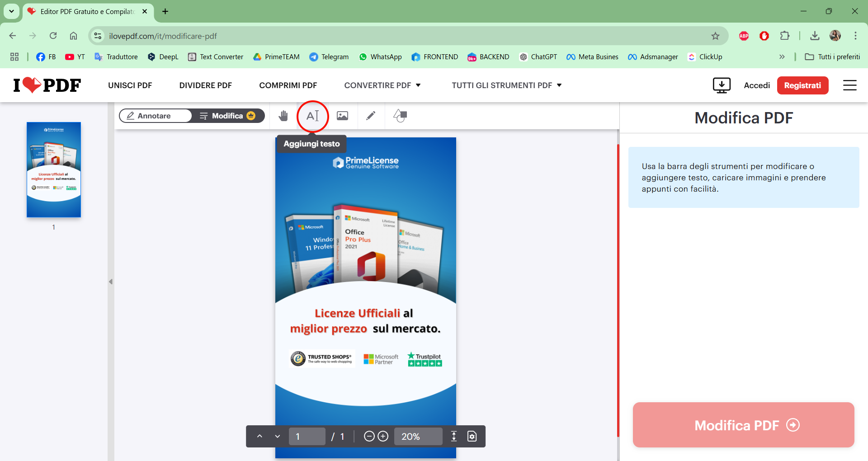
Task: Switch to Annotare mode
Action: (155, 116)
